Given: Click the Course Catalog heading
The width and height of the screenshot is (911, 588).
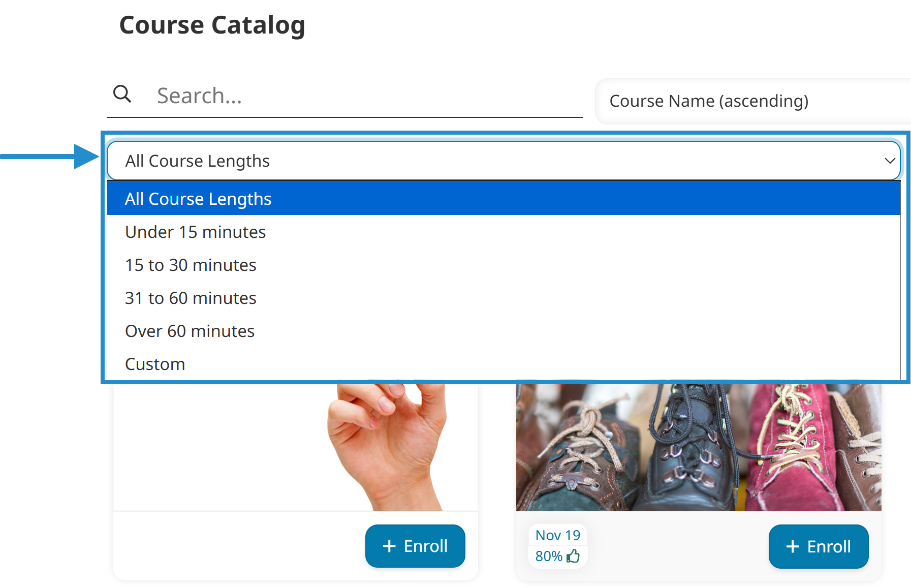Looking at the screenshot, I should pyautogui.click(x=212, y=24).
